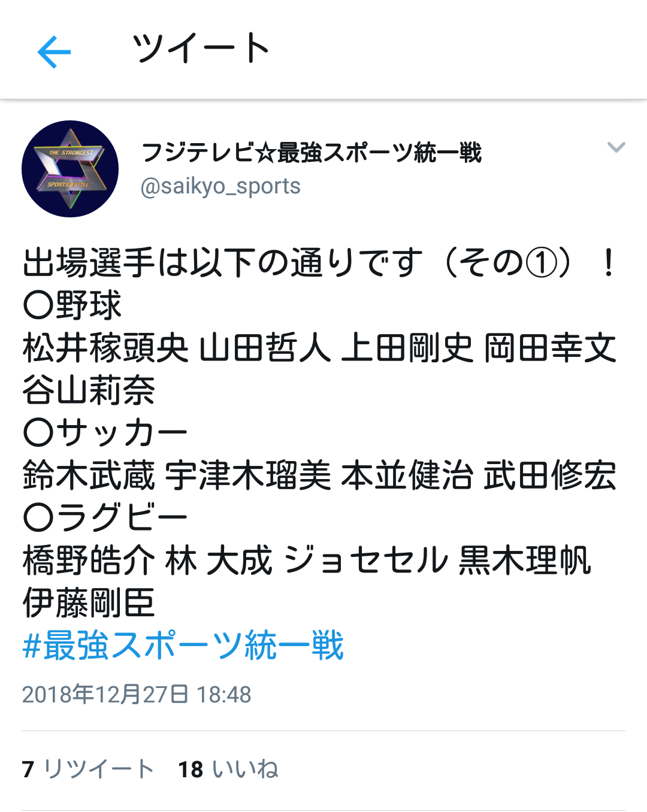Open the #最強スポーツ統一戦 hashtag
Screen dimensions: 647x812
183,646
